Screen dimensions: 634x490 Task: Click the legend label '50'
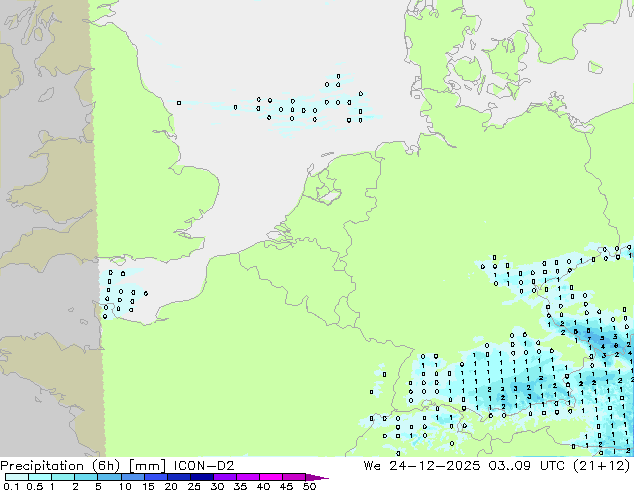pos(309,486)
